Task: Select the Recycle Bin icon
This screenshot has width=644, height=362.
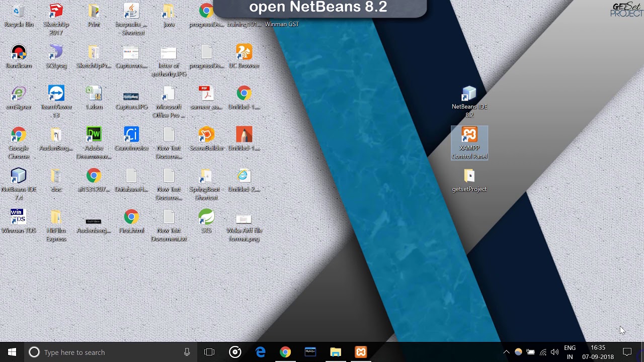Action: click(19, 15)
